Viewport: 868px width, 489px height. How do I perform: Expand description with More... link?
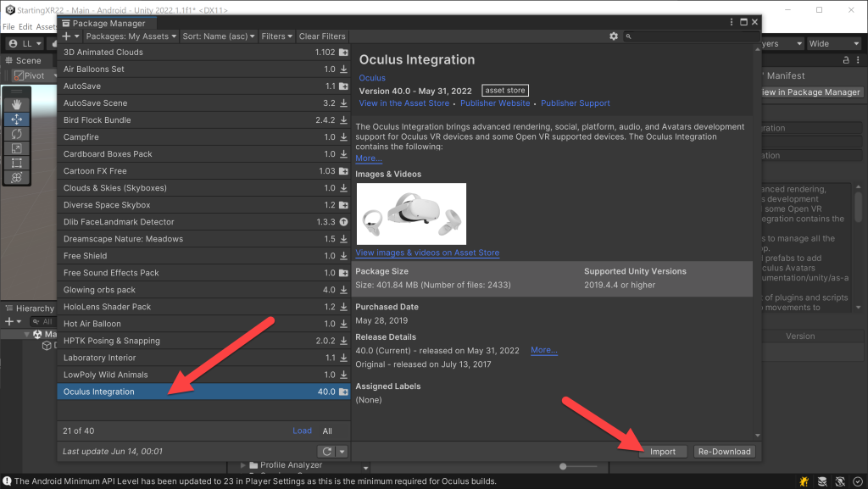pyautogui.click(x=369, y=158)
